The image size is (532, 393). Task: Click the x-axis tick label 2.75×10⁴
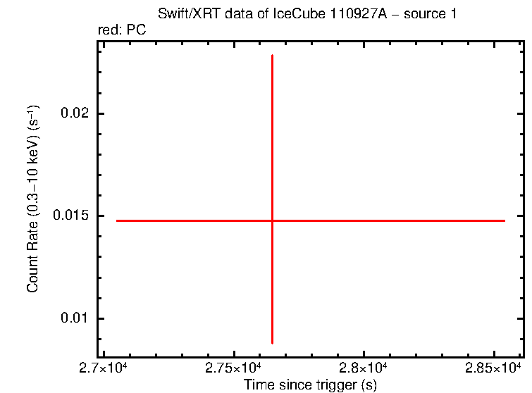[x=233, y=368]
